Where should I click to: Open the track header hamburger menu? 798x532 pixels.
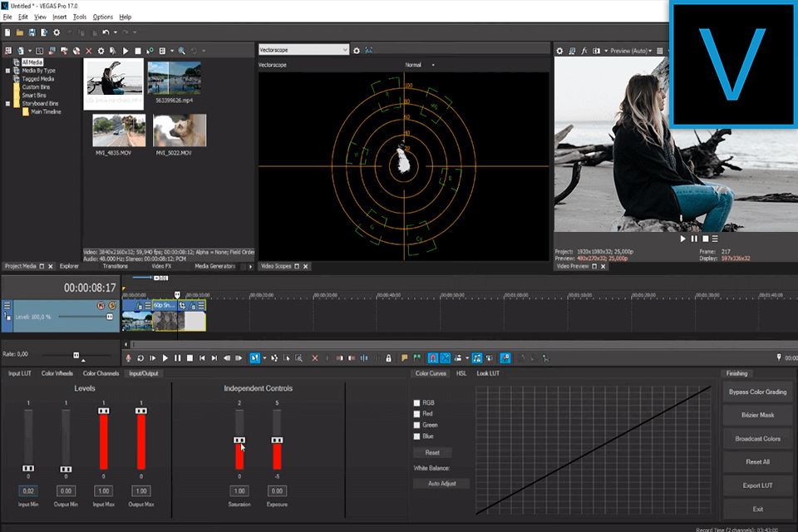click(7, 305)
